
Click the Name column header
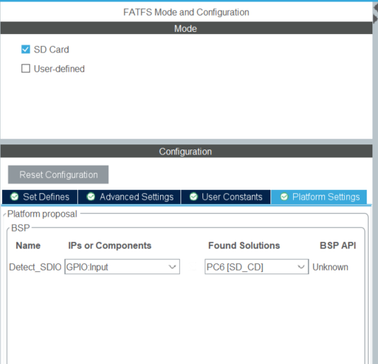pos(28,246)
